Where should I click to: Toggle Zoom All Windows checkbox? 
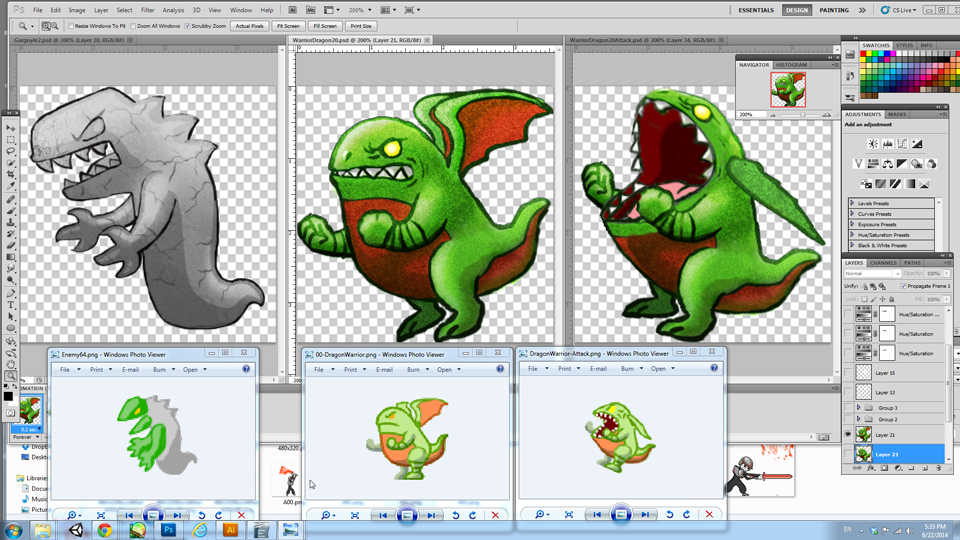point(133,26)
